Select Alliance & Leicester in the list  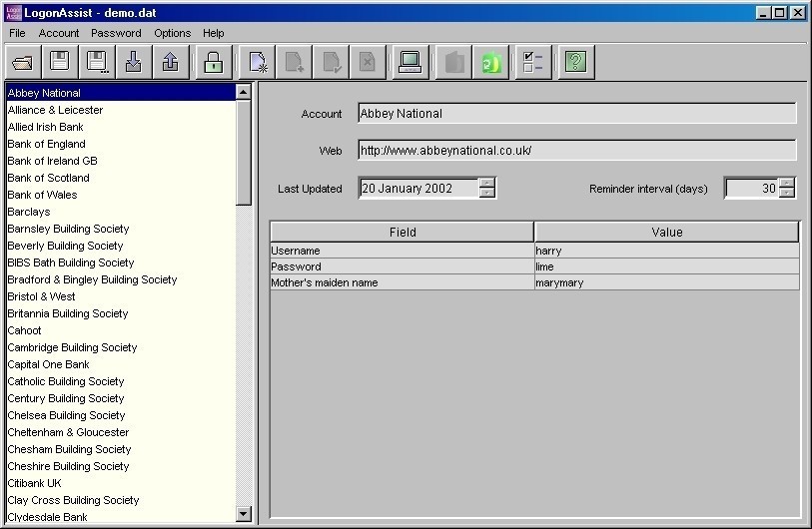(121, 110)
